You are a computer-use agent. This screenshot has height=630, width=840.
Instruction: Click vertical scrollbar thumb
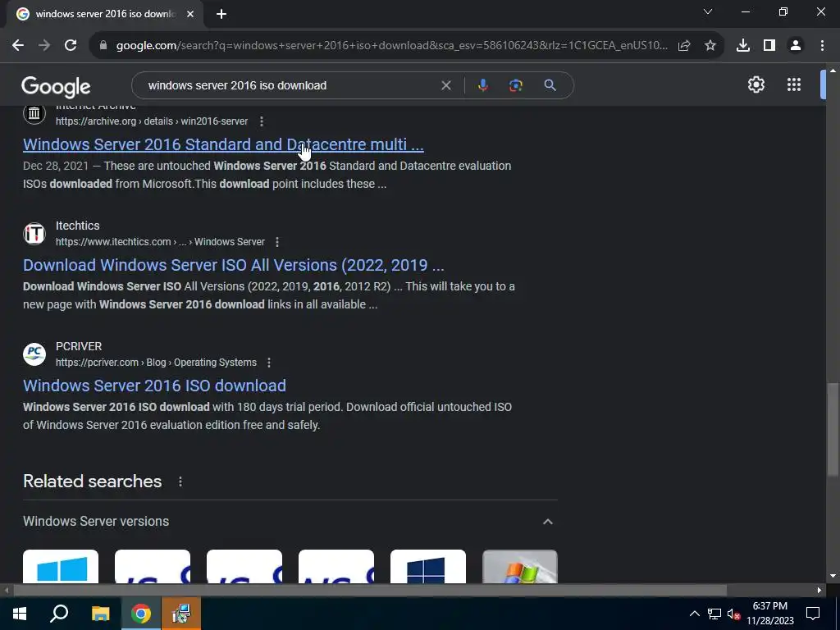tap(833, 428)
